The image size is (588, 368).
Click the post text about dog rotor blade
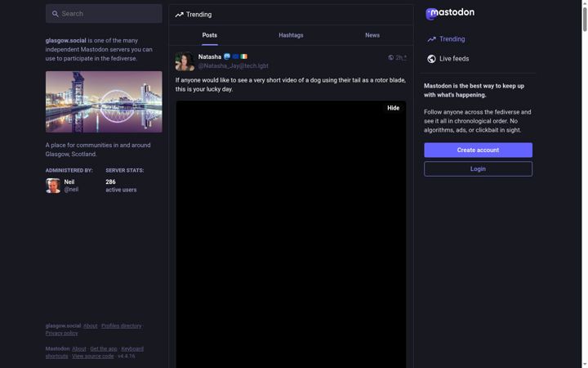[291, 85]
